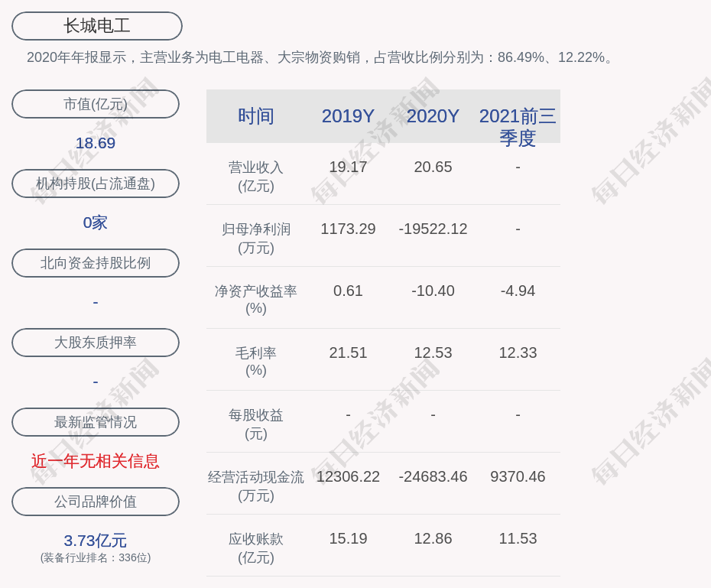Image resolution: width=711 pixels, height=588 pixels.
Task: Select the 市值(亿元) label button
Action: [x=96, y=104]
